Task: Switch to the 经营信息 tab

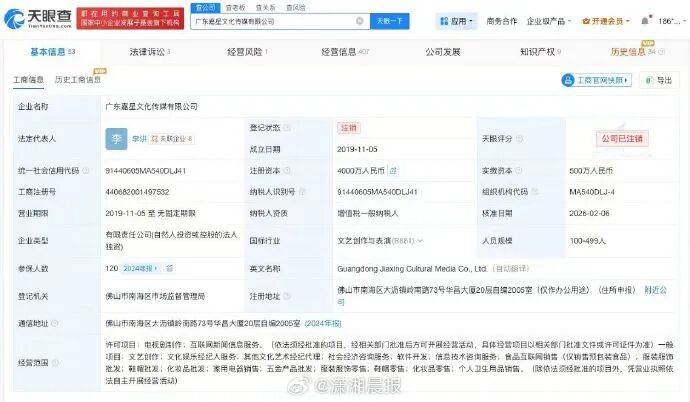Action: (345, 52)
